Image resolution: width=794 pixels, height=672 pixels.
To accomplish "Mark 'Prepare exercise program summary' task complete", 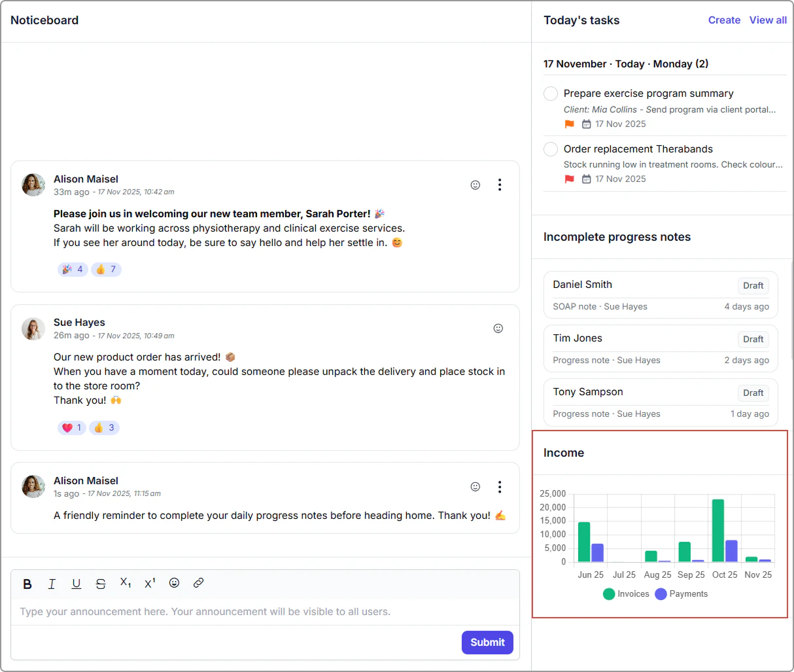I will 551,94.
